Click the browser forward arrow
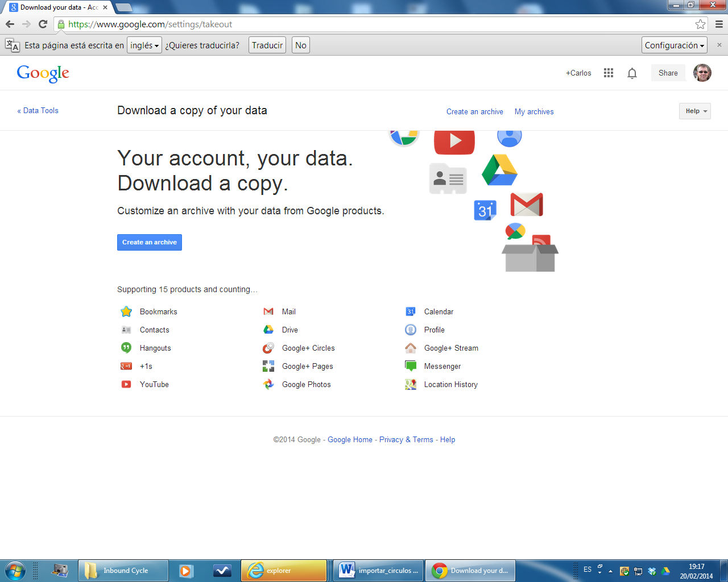Screen dimensions: 728x582 tap(26, 24)
